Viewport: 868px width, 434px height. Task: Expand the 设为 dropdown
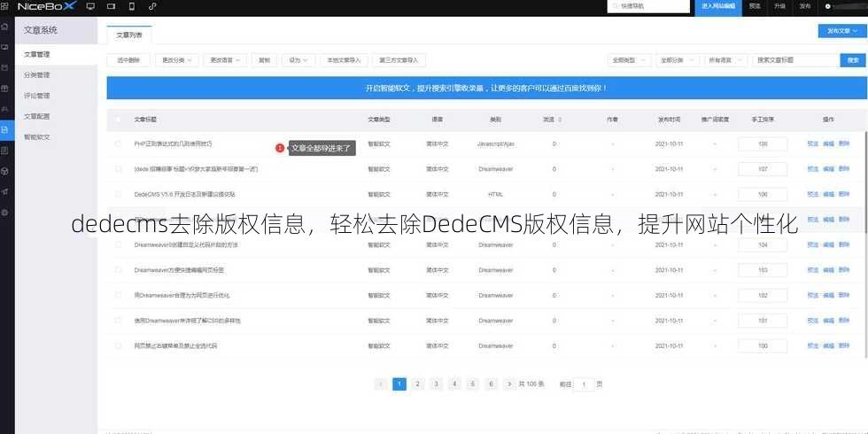(298, 60)
